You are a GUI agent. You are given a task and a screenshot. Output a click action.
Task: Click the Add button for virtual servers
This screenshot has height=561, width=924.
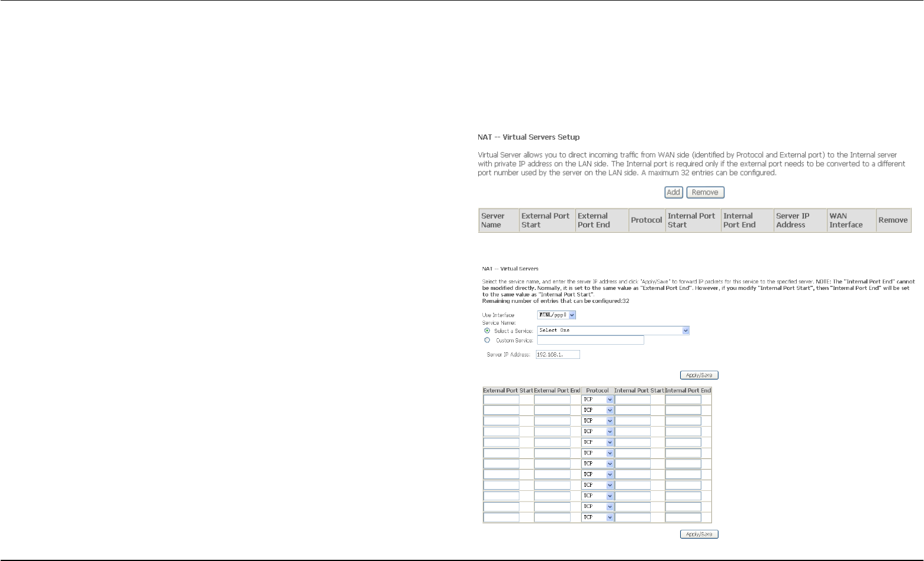pyautogui.click(x=674, y=192)
